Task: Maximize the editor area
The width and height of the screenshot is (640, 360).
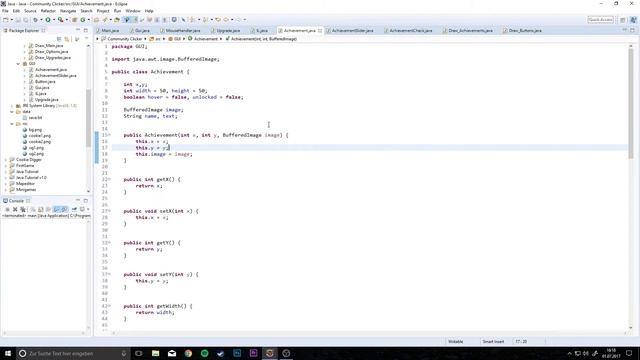Action: pyautogui.click(x=632, y=30)
